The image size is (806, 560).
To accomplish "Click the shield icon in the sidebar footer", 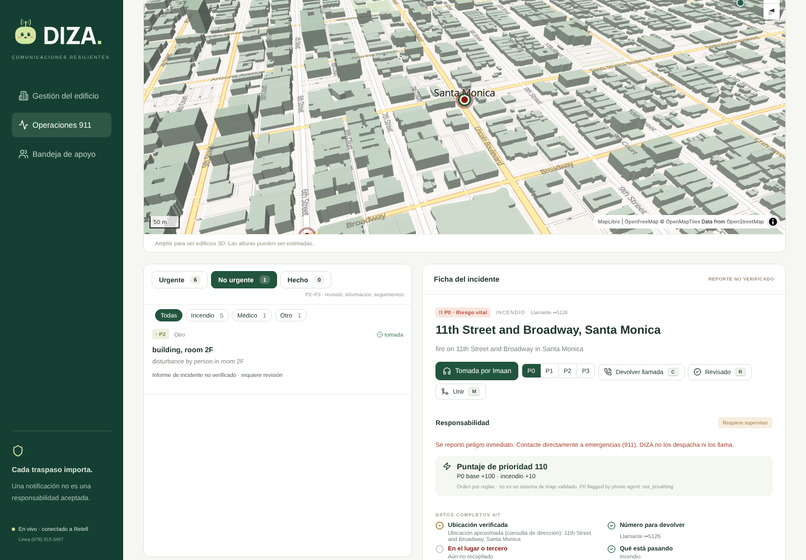I will 18,451.
